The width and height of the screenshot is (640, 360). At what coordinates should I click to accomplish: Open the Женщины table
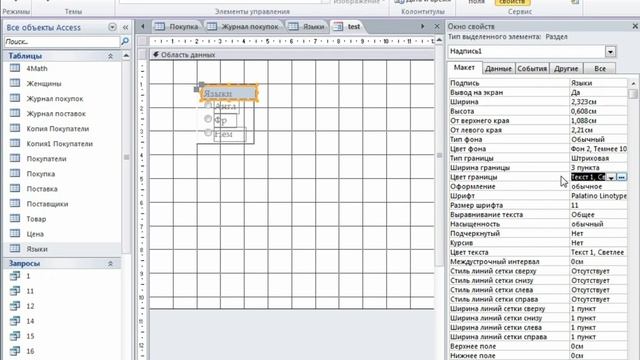[x=44, y=84]
